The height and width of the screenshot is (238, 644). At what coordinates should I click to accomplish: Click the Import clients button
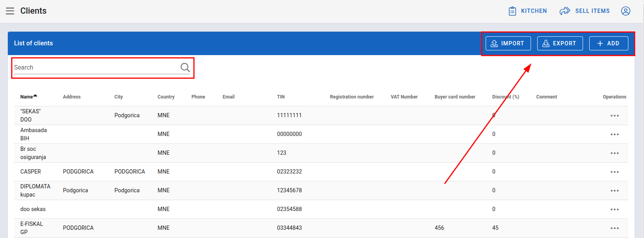point(508,43)
